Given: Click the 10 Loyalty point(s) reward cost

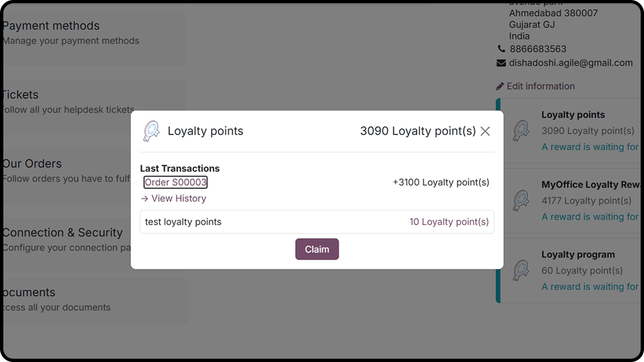Looking at the screenshot, I should (x=449, y=222).
